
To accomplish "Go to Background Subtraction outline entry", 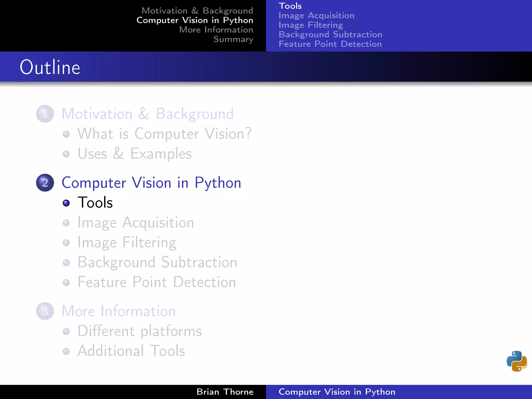I will click(x=157, y=262).
